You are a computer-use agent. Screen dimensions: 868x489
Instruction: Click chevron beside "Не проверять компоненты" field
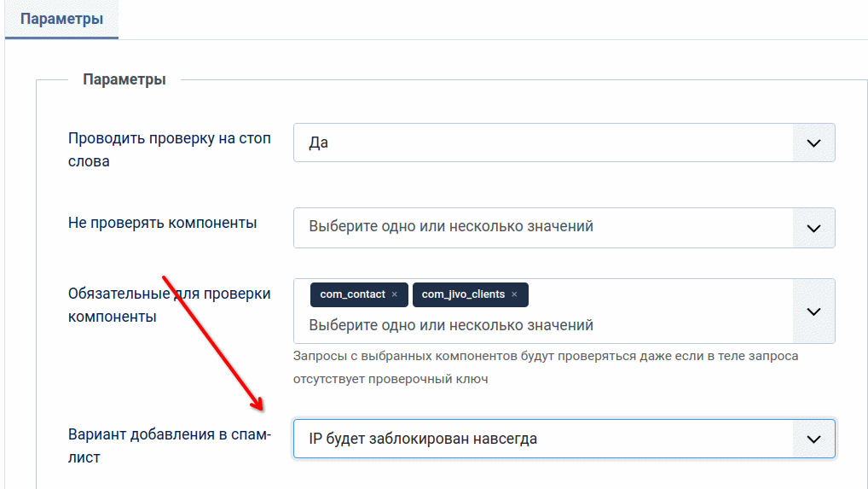(x=813, y=228)
